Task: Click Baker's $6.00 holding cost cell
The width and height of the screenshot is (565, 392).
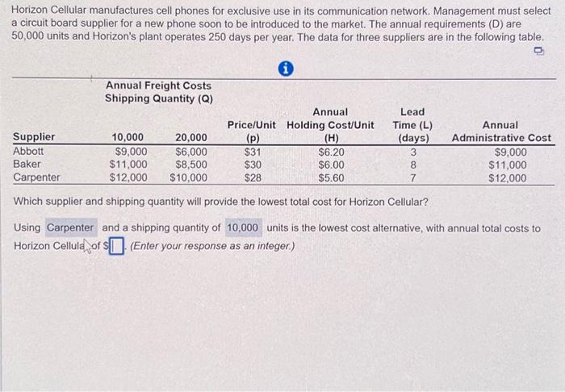Action: click(331, 165)
